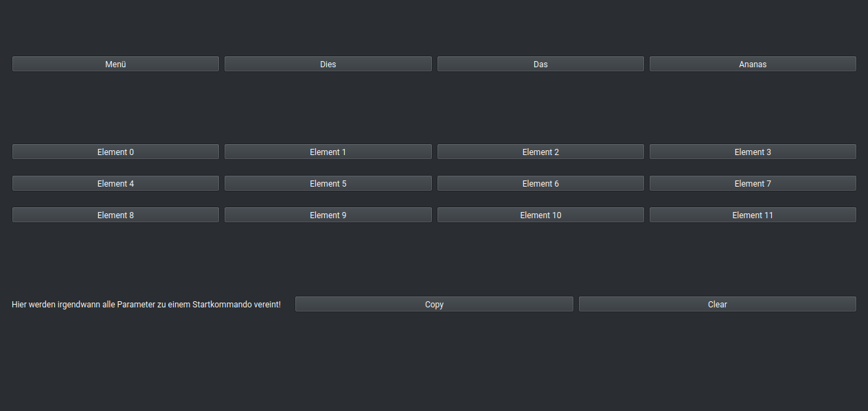Click the Element 10 button
868x411 pixels.
540,215
